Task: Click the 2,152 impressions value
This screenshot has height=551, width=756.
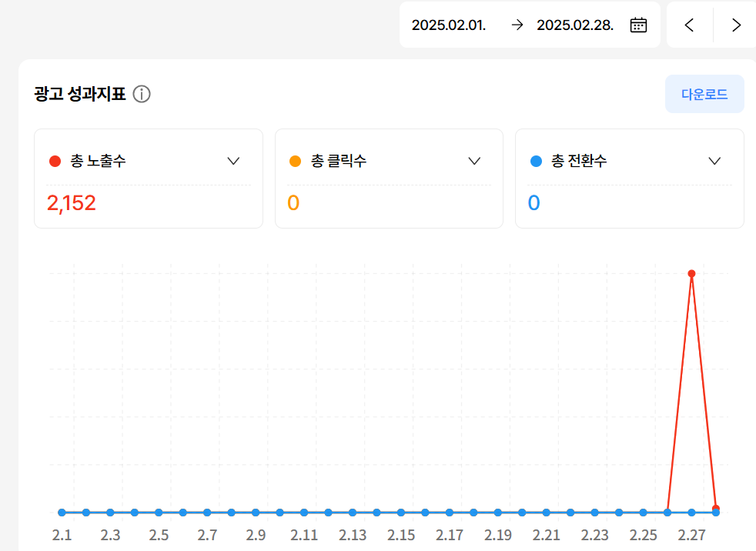Action: pyautogui.click(x=72, y=203)
